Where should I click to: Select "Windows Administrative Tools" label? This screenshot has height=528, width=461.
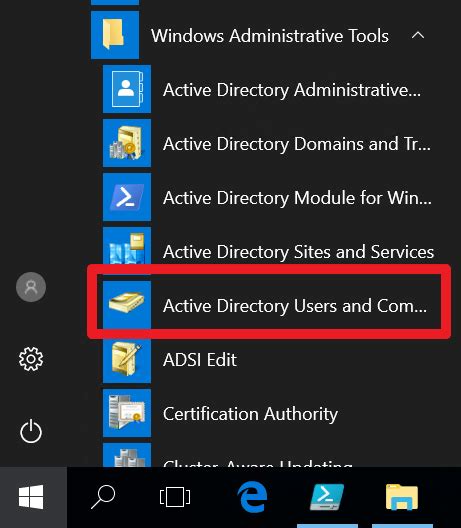tap(270, 36)
